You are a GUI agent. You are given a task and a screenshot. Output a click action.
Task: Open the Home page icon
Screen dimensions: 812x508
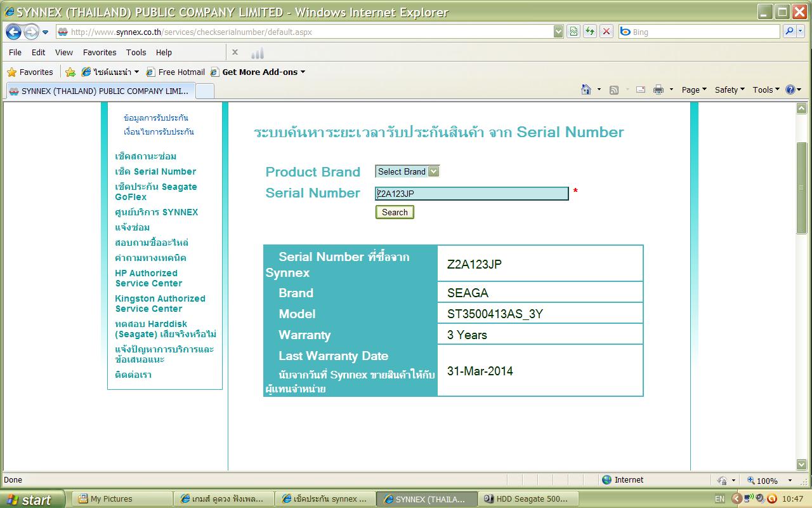[x=586, y=90]
